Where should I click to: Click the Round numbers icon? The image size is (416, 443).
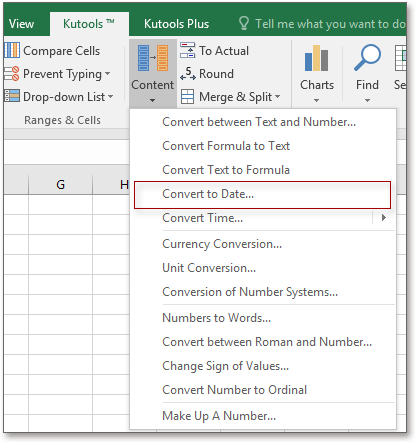188,74
